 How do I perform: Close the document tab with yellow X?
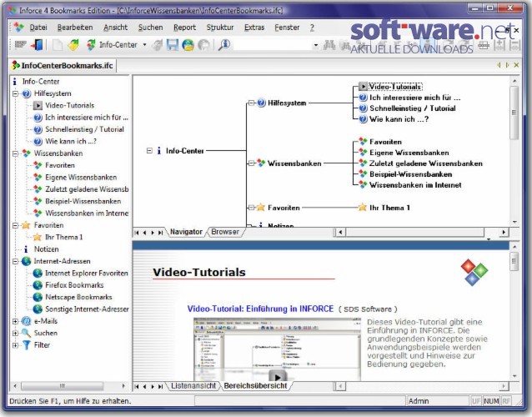click(516, 65)
